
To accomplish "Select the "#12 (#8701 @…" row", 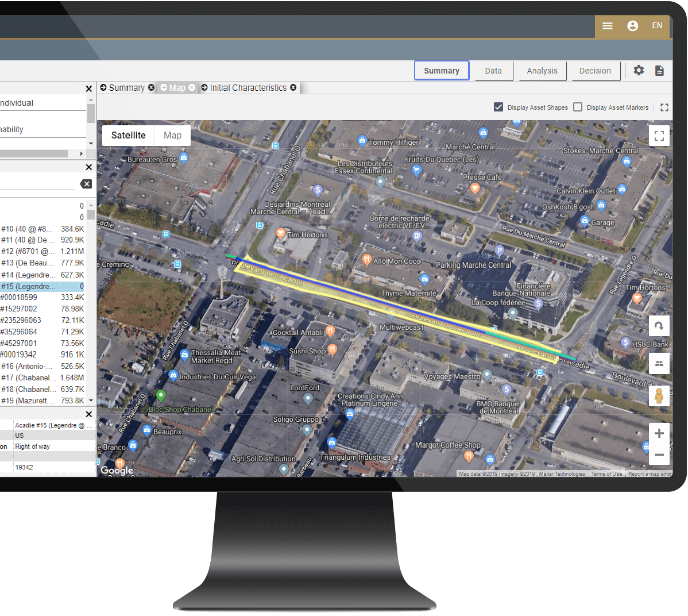I will point(42,252).
